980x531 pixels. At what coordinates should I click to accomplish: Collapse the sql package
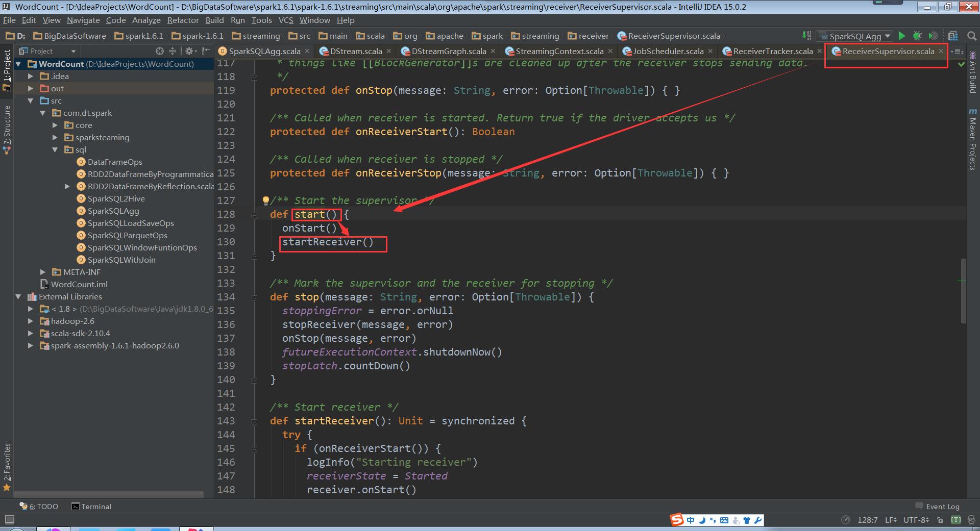click(55, 149)
